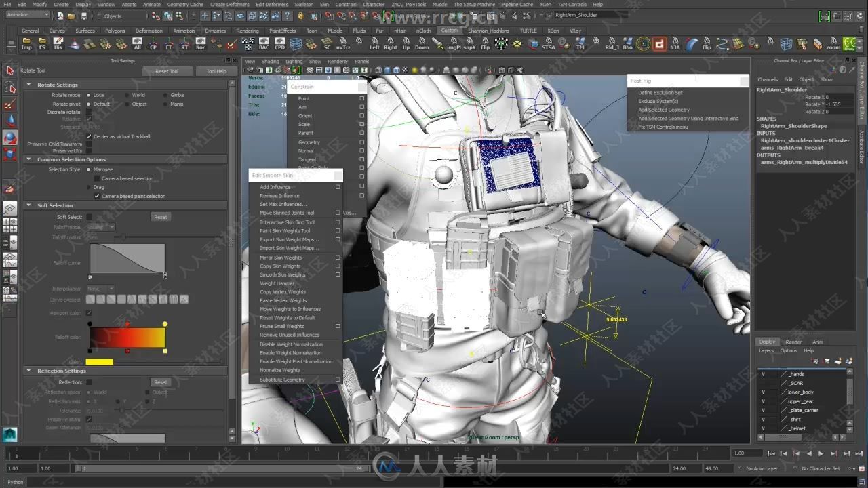Click the NJA shelf button

coord(675,44)
